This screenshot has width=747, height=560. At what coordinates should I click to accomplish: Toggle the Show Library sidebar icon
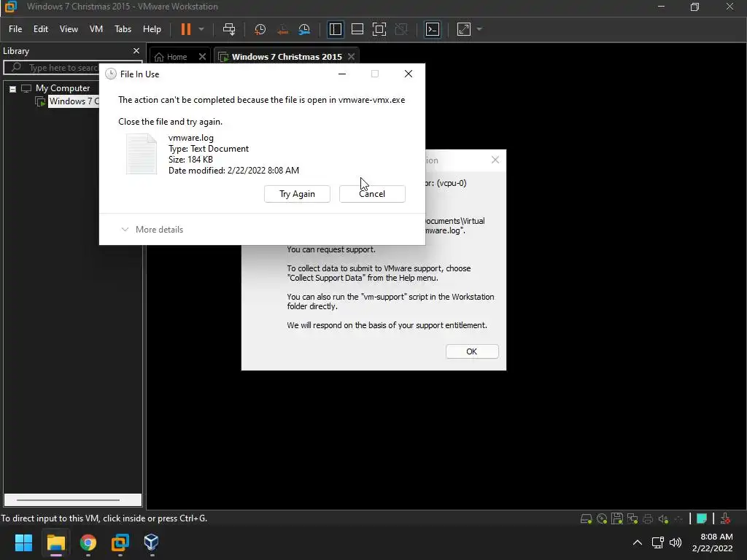click(336, 29)
